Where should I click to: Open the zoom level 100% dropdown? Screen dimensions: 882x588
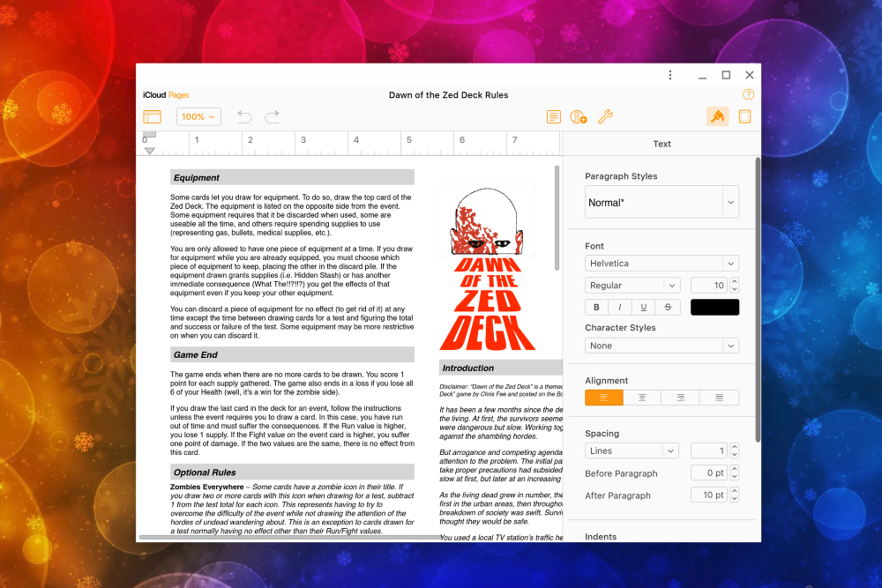tap(198, 115)
